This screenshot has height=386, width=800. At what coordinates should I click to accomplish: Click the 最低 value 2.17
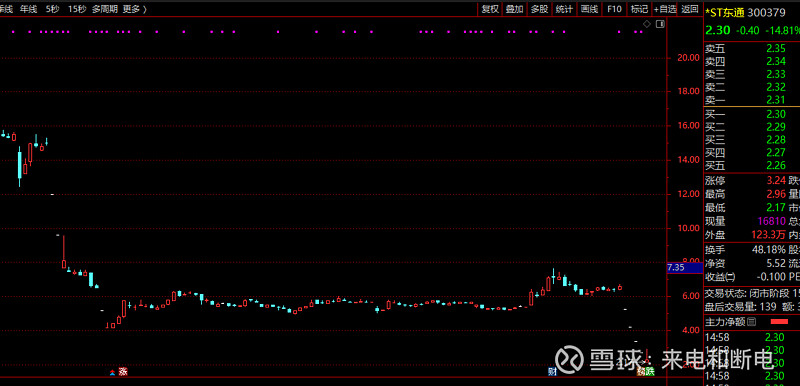point(776,208)
